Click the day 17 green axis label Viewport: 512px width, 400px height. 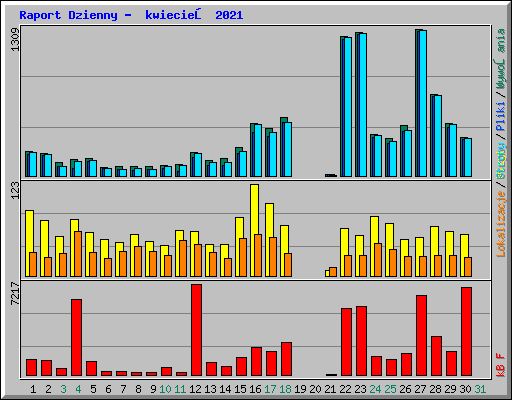(270, 389)
